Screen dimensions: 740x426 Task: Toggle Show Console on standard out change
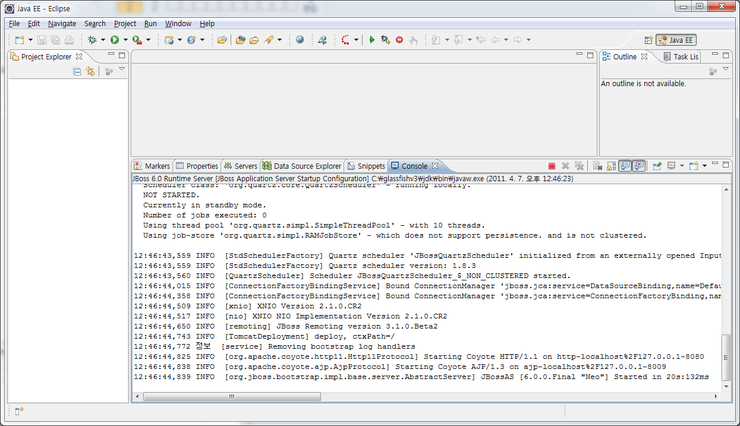pyautogui.click(x=625, y=166)
